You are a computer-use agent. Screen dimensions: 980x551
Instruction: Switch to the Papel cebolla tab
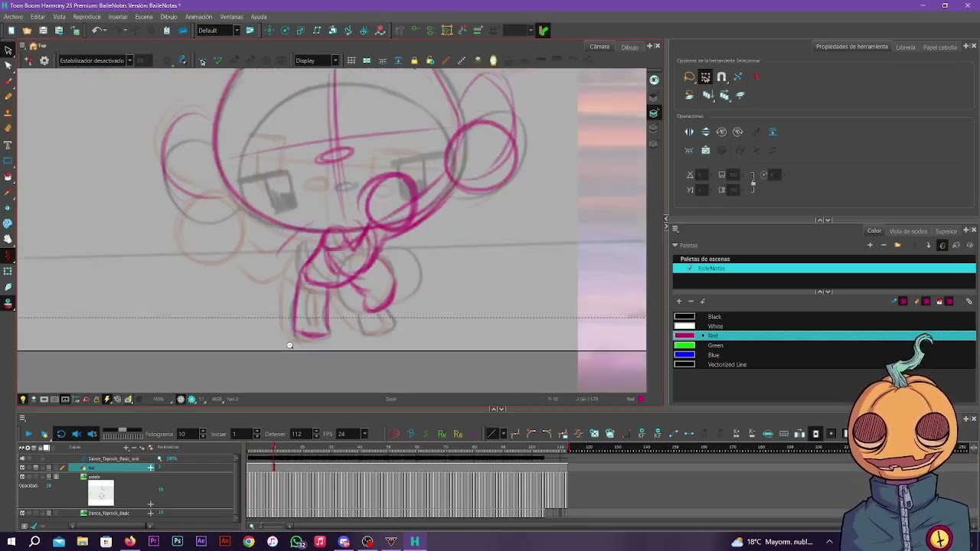click(x=940, y=47)
